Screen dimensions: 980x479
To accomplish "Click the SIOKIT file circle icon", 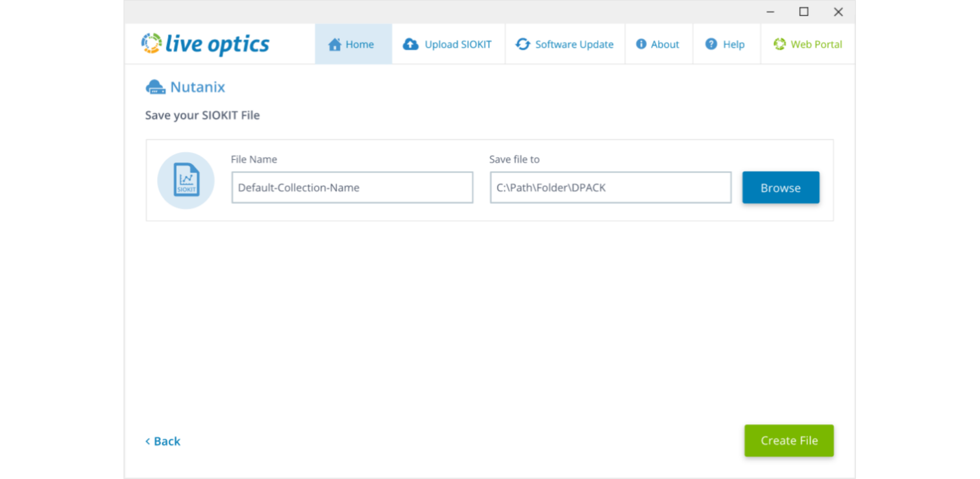I will coord(186,180).
